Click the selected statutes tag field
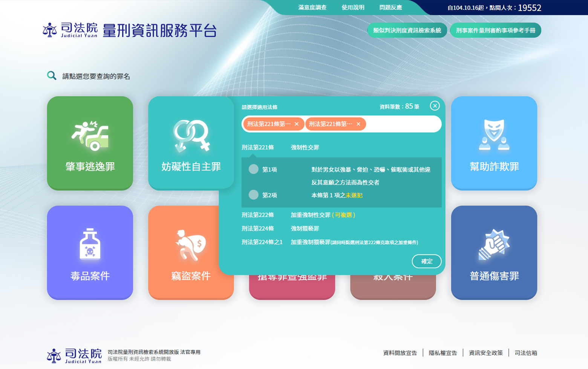Viewport: 588px width, 369px height. [341, 124]
